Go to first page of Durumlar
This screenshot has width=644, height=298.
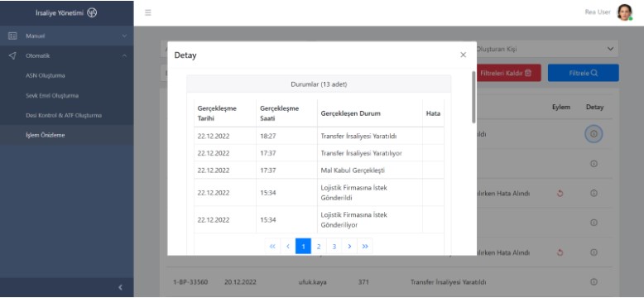(x=272, y=247)
